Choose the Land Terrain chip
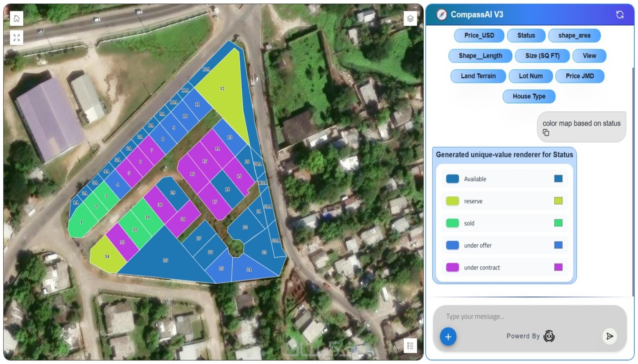The width and height of the screenshot is (638, 364). [x=478, y=76]
